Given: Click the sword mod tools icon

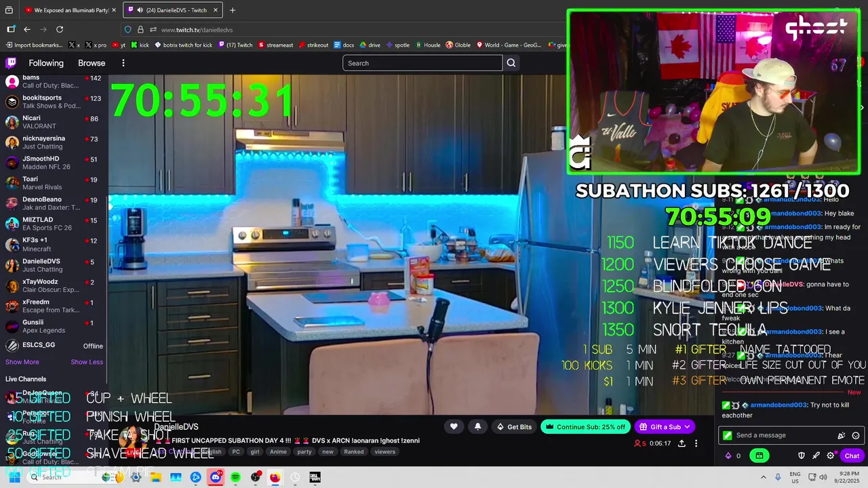Looking at the screenshot, I should coord(816,455).
